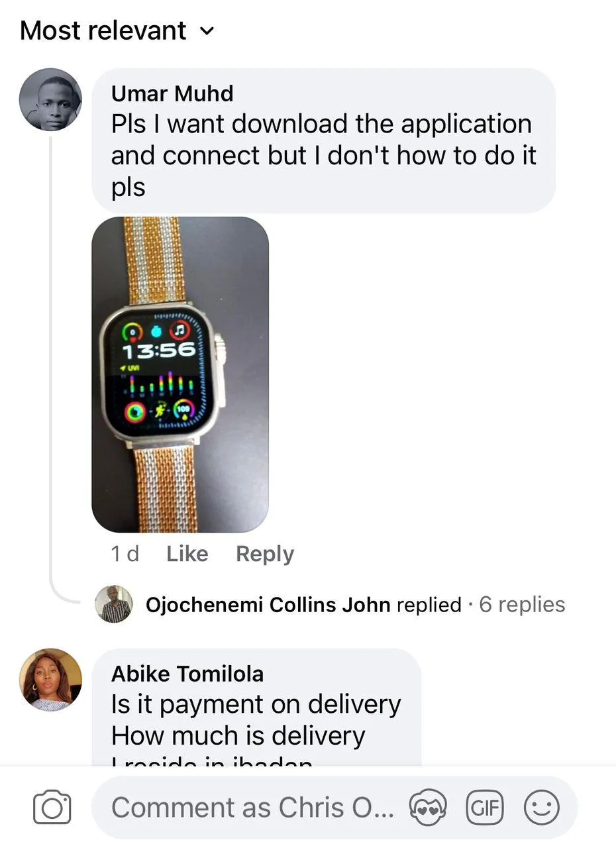View the 1 d timestamp on comment
616x848 pixels.
pos(125,554)
